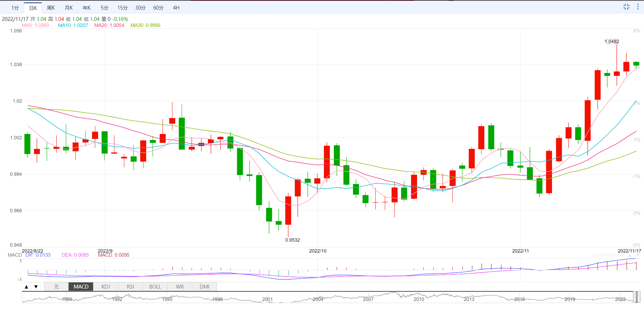Turn on the BOLL indicator
Viewport: 644px width, 313px height.
[155, 287]
